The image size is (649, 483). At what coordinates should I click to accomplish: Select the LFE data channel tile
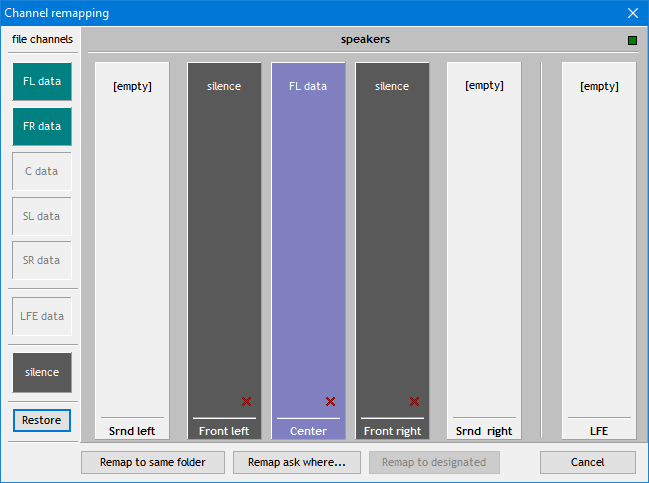click(42, 316)
